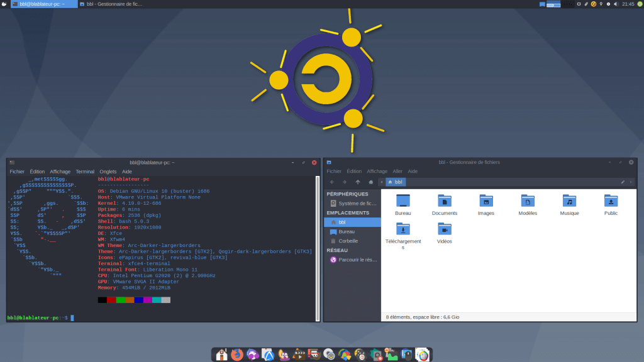The image size is (644, 362).
Task: Open Aide menu in terminal window
Action: click(x=127, y=172)
